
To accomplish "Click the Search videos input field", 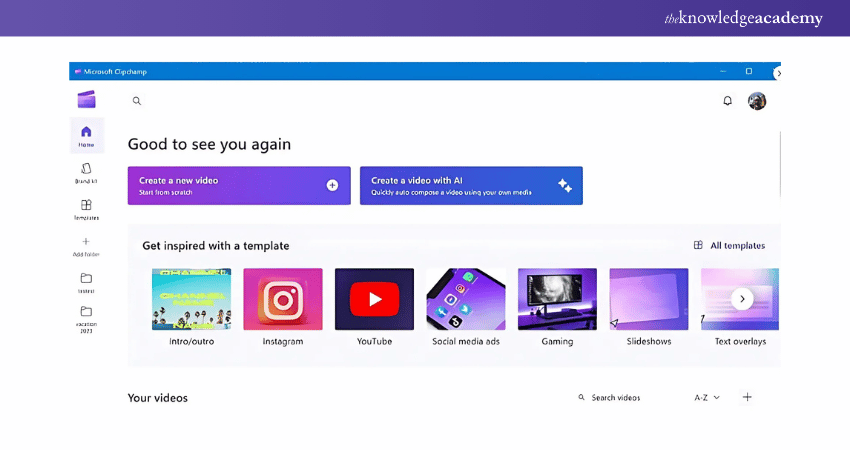I will click(x=625, y=397).
